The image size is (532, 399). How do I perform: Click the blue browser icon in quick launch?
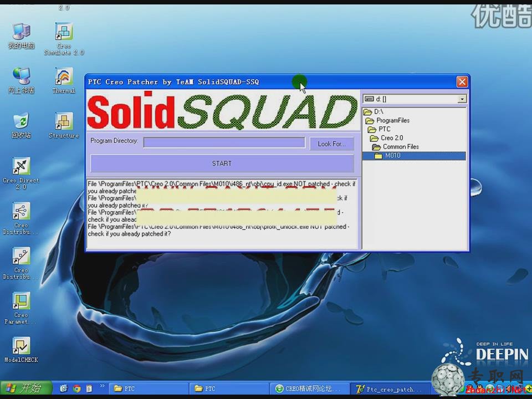(64, 389)
